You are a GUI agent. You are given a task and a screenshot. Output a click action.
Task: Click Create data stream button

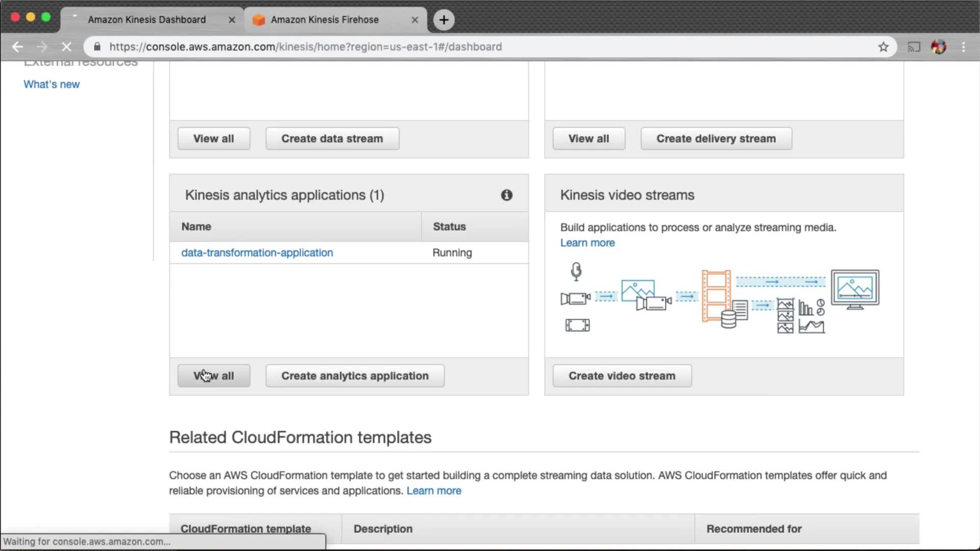pos(332,139)
